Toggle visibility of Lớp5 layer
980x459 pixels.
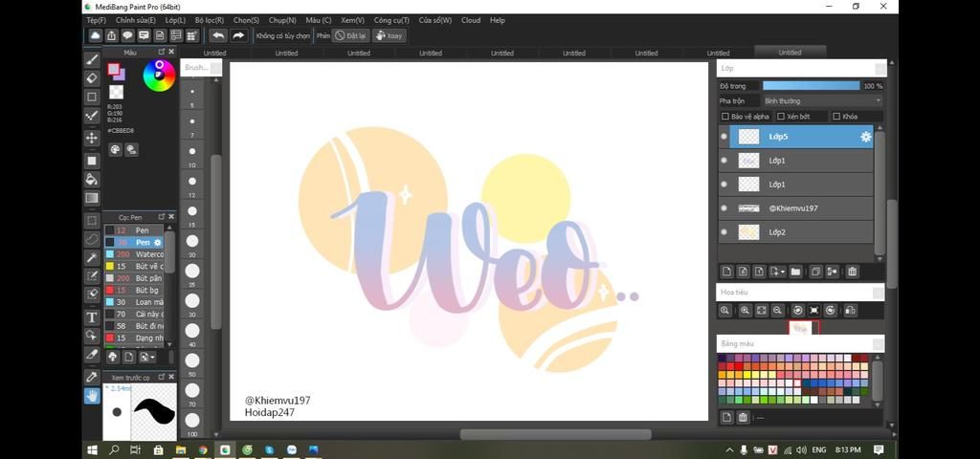tap(724, 137)
